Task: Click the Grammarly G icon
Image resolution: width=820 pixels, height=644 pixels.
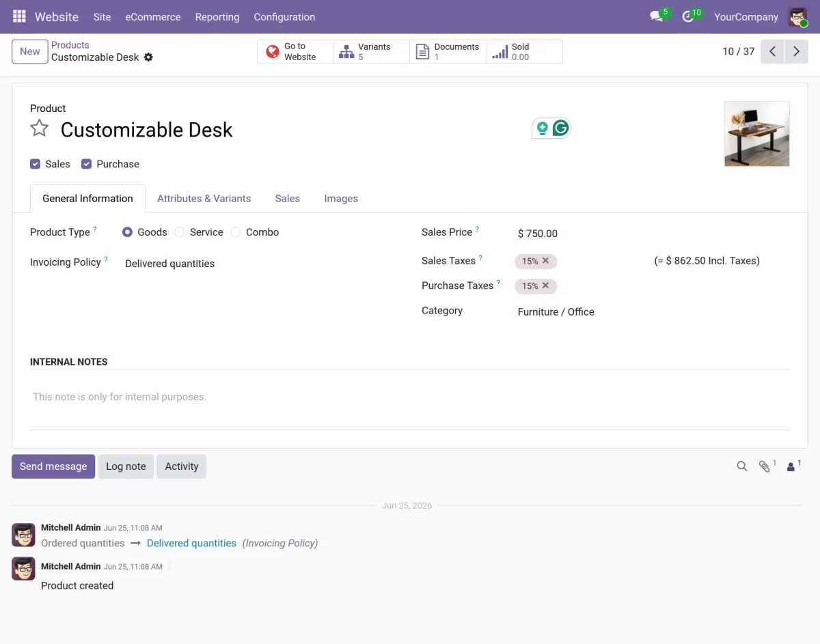Action: point(561,128)
